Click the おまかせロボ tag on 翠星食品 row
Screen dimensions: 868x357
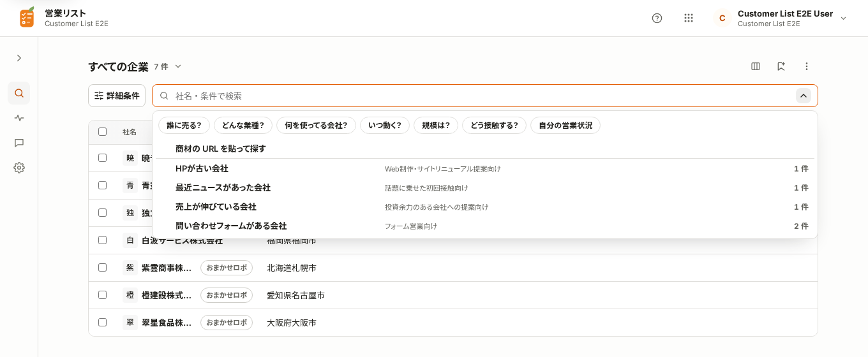[x=227, y=323]
